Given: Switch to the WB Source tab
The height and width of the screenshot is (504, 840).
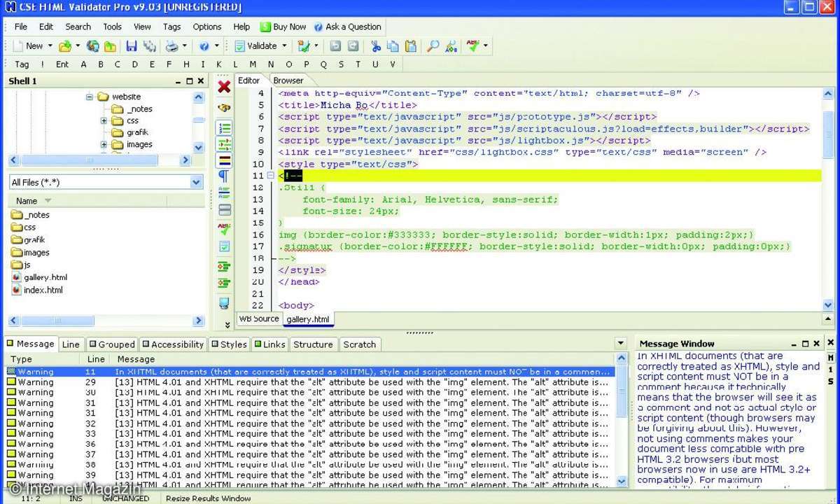Looking at the screenshot, I should click(258, 318).
